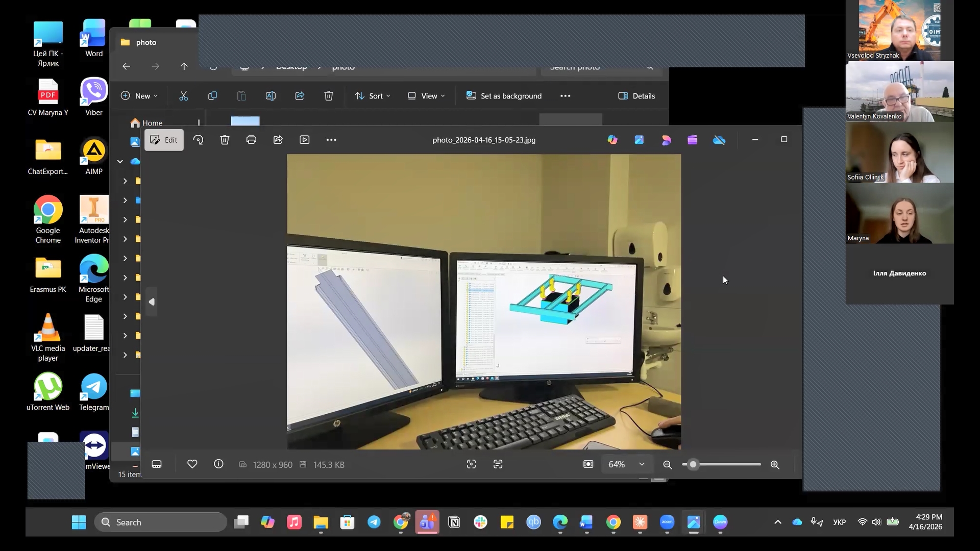Image resolution: width=980 pixels, height=551 pixels.
Task: Show file info with info icon
Action: tap(218, 464)
